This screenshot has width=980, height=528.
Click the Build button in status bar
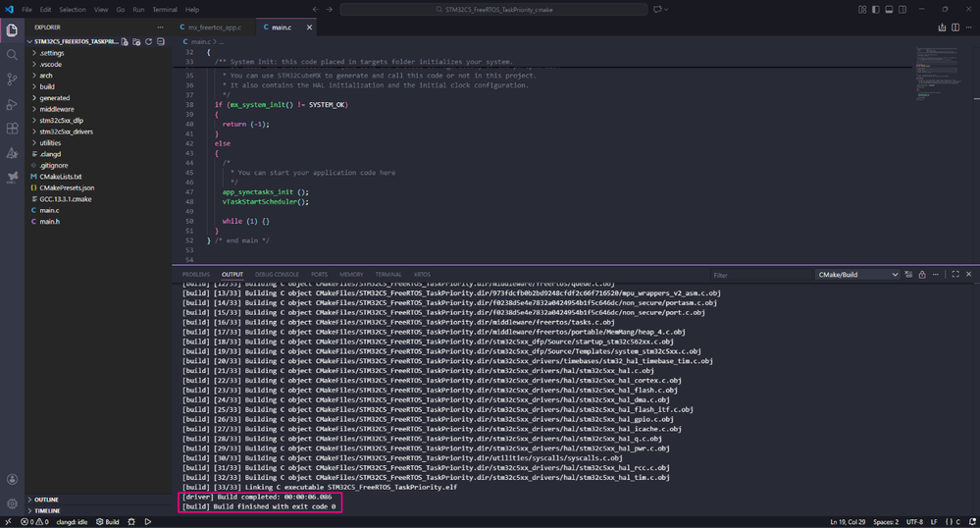(108, 522)
